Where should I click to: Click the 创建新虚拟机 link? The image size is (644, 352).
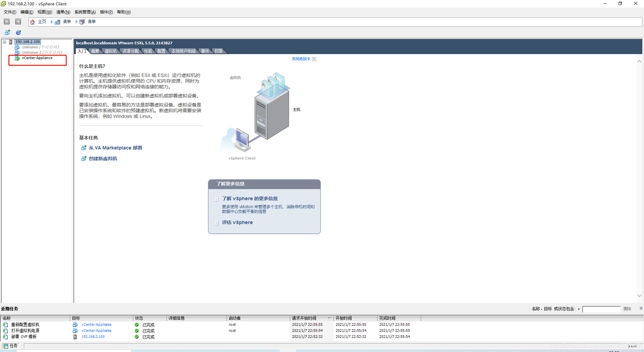103,159
